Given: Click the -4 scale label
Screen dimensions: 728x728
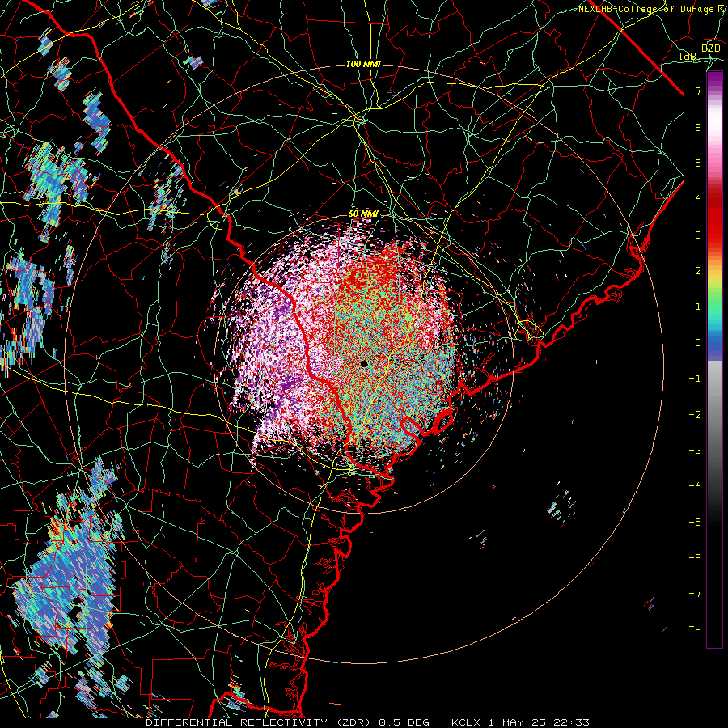Looking at the screenshot, I should (695, 485).
